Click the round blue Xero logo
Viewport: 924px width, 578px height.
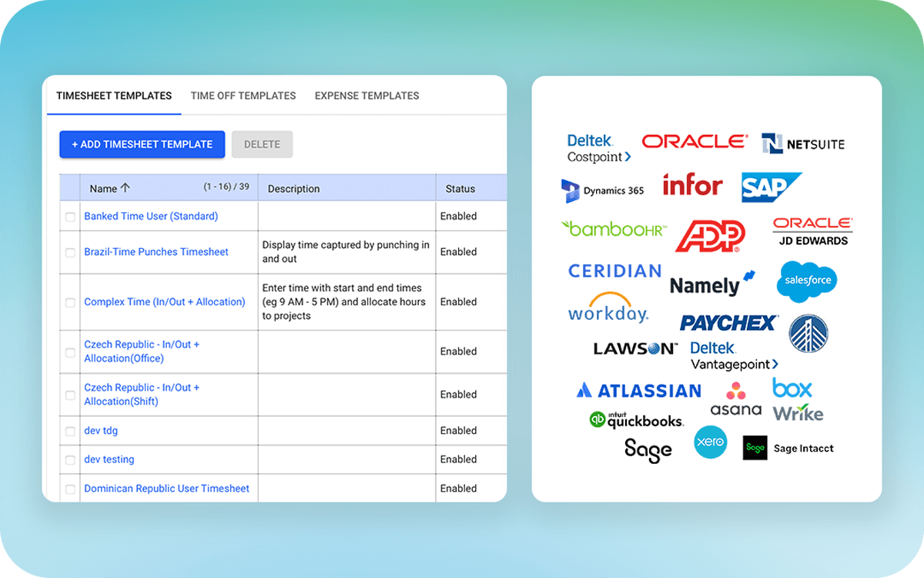(x=710, y=442)
